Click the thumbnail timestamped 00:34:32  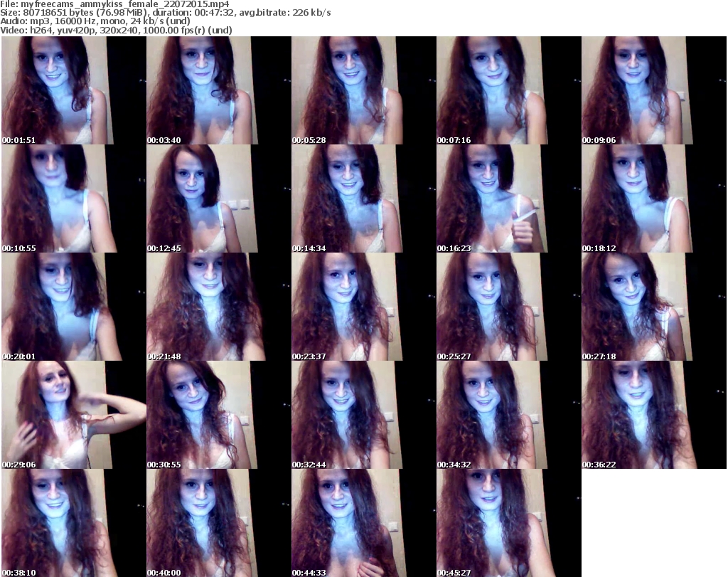[508, 415]
